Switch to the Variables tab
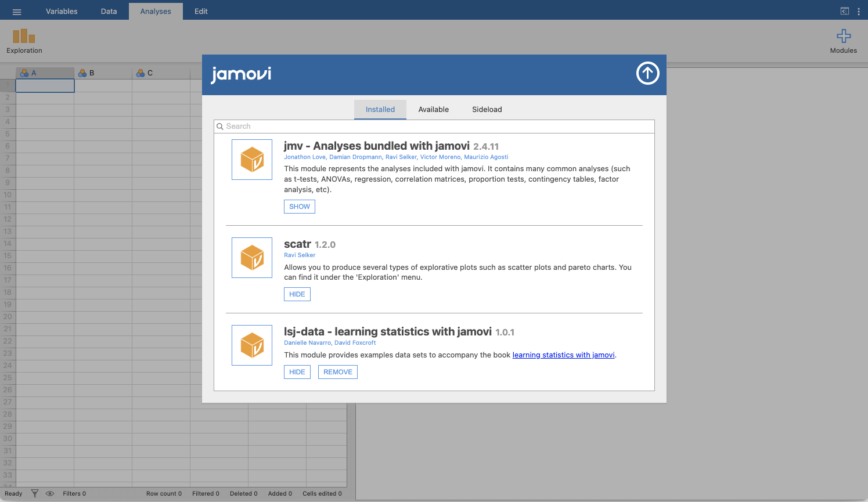Image resolution: width=868 pixels, height=502 pixels. (x=62, y=11)
